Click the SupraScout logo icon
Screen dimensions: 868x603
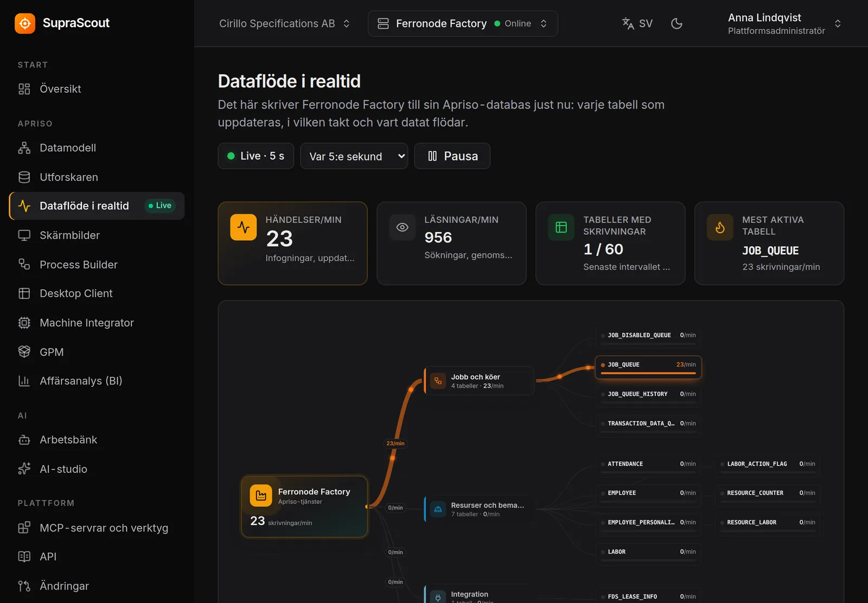click(x=25, y=23)
